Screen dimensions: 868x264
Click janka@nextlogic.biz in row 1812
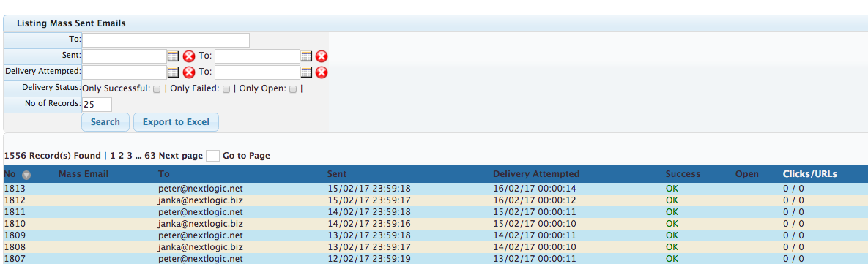click(201, 200)
